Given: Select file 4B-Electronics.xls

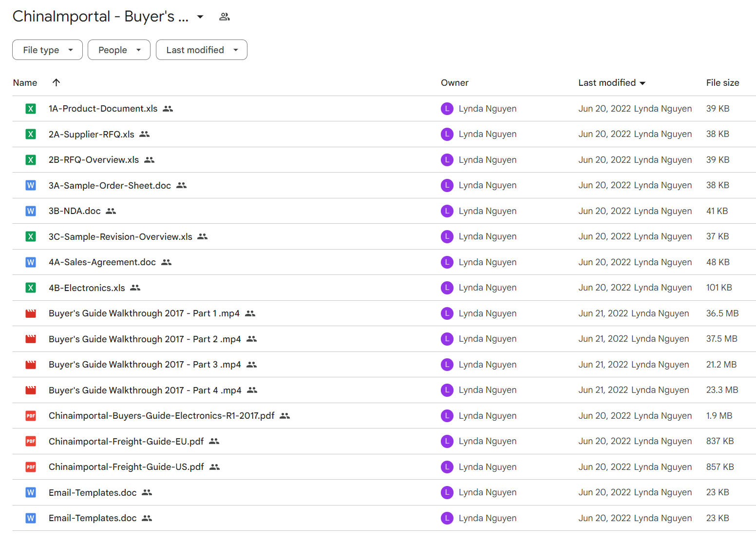Looking at the screenshot, I should pos(87,288).
